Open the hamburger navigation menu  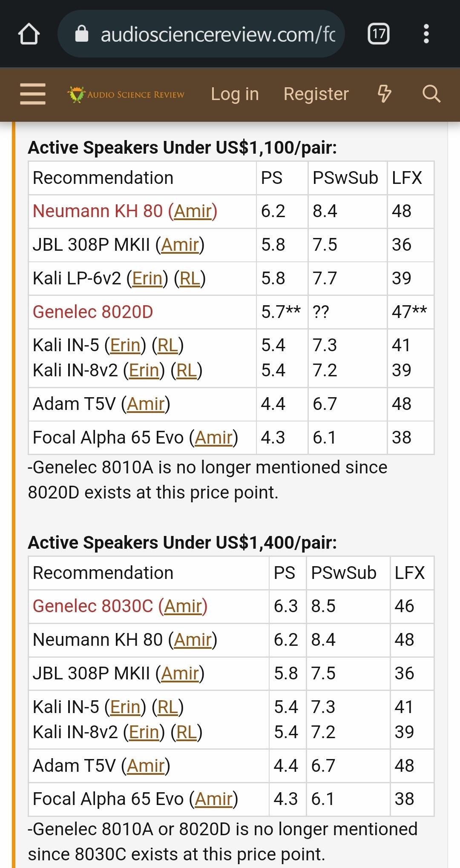pyautogui.click(x=33, y=94)
